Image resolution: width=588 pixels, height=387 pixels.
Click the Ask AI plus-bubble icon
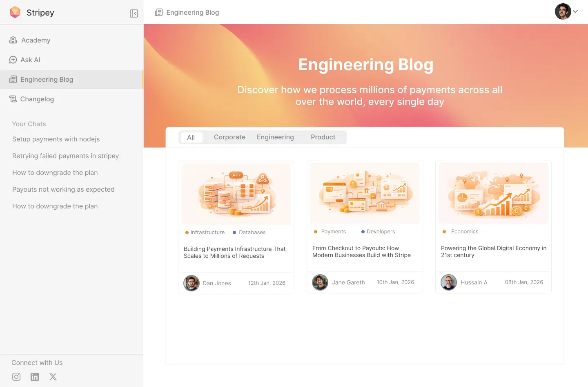(x=13, y=60)
